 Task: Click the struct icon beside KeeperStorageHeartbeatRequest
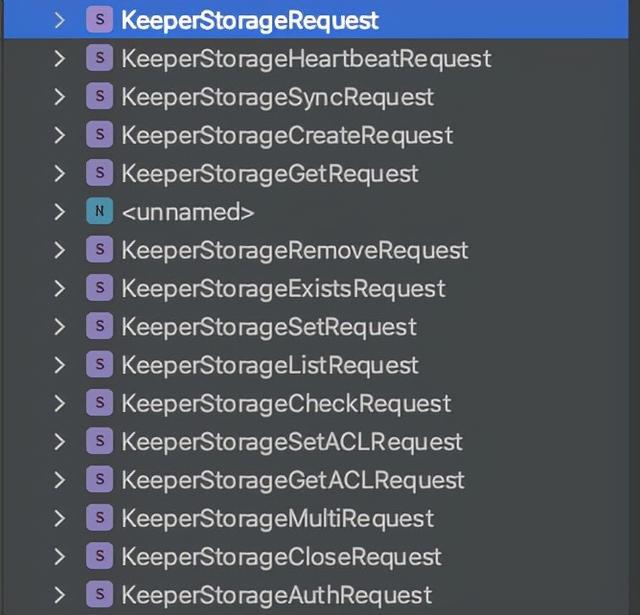(99, 58)
